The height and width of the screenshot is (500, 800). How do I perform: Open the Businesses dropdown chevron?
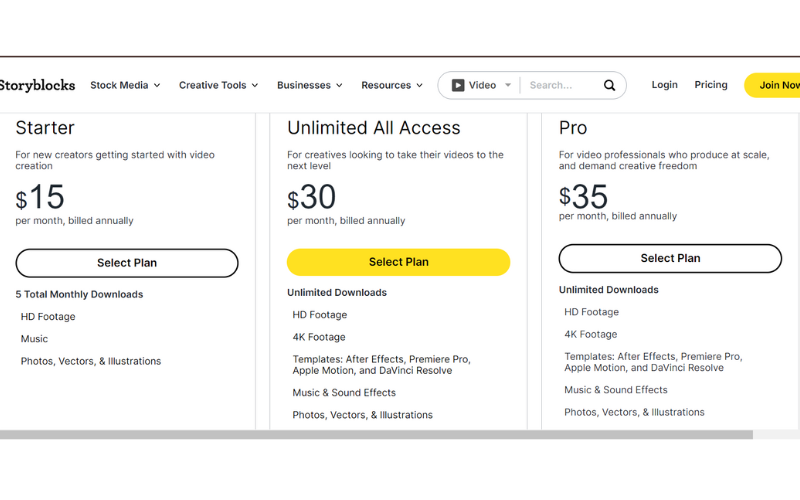click(x=339, y=85)
